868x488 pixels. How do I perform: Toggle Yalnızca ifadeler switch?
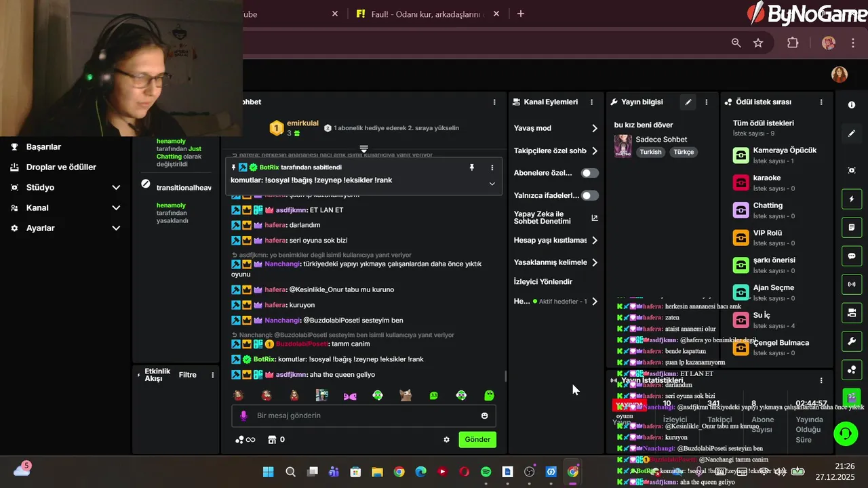pos(590,196)
